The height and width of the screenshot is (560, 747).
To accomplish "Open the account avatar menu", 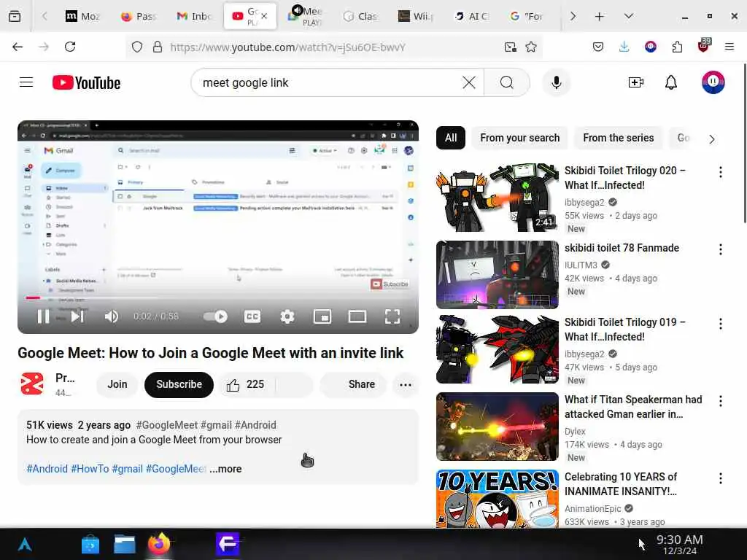I will coord(713,82).
